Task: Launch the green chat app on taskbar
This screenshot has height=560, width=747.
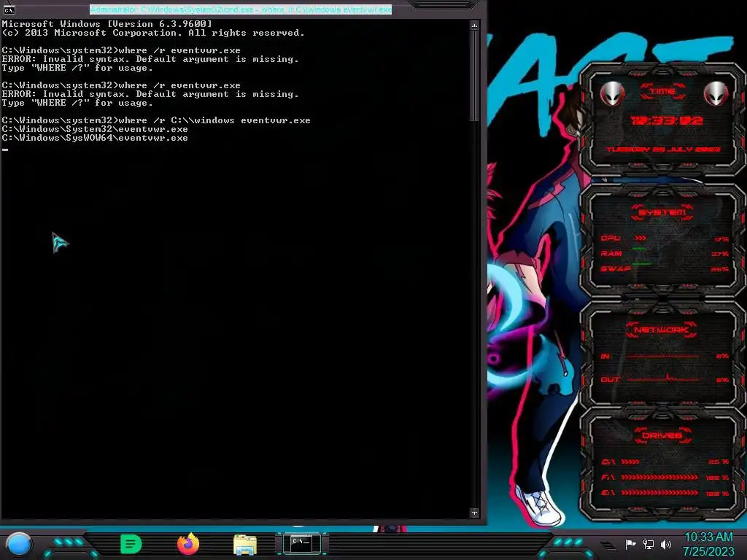Action: click(131, 544)
